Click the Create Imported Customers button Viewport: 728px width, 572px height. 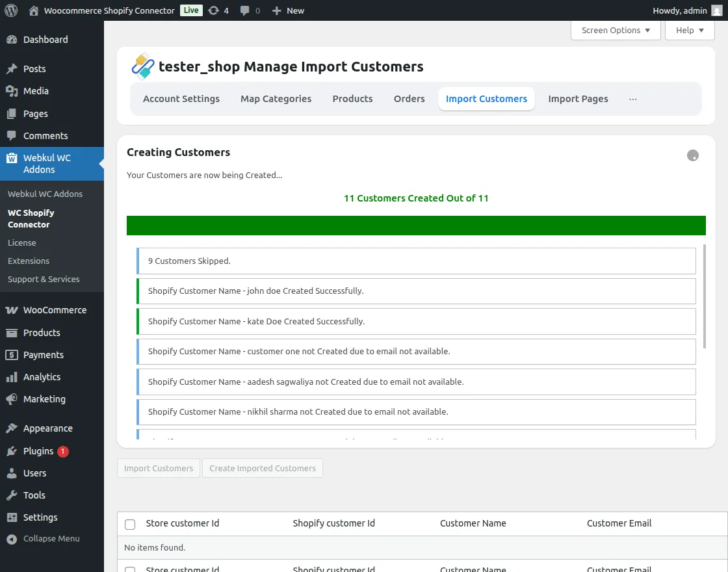(x=263, y=468)
